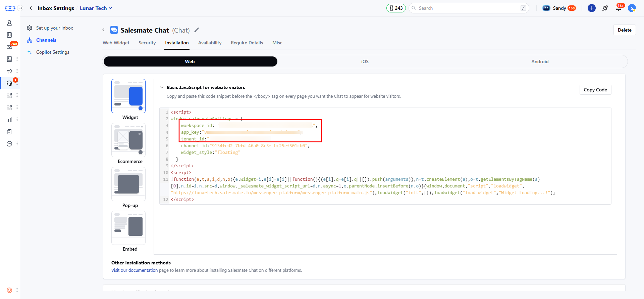644x299 pixels.
Task: Open Set up your Inbox settings
Action: (54, 28)
